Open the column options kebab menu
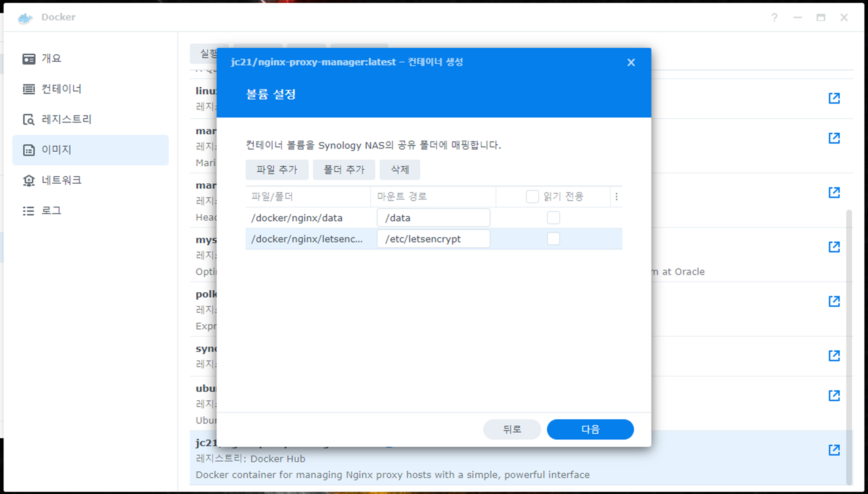Image resolution: width=868 pixels, height=494 pixels. point(616,197)
